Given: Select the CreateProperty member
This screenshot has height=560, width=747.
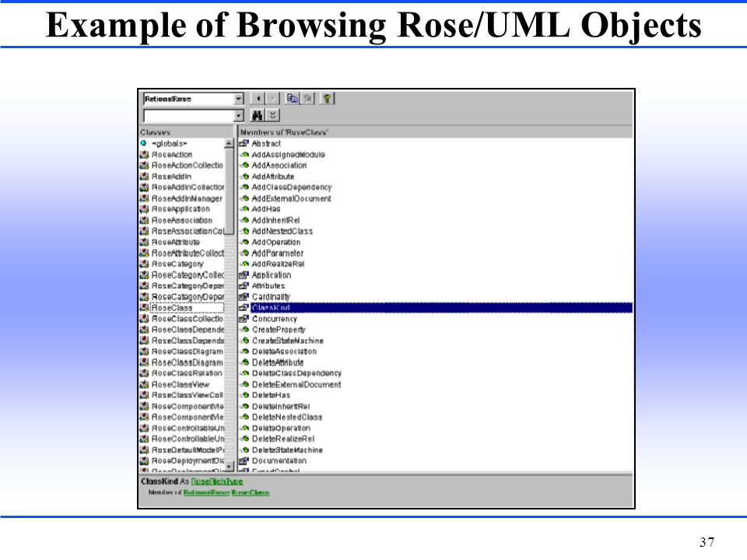Looking at the screenshot, I should [x=279, y=330].
